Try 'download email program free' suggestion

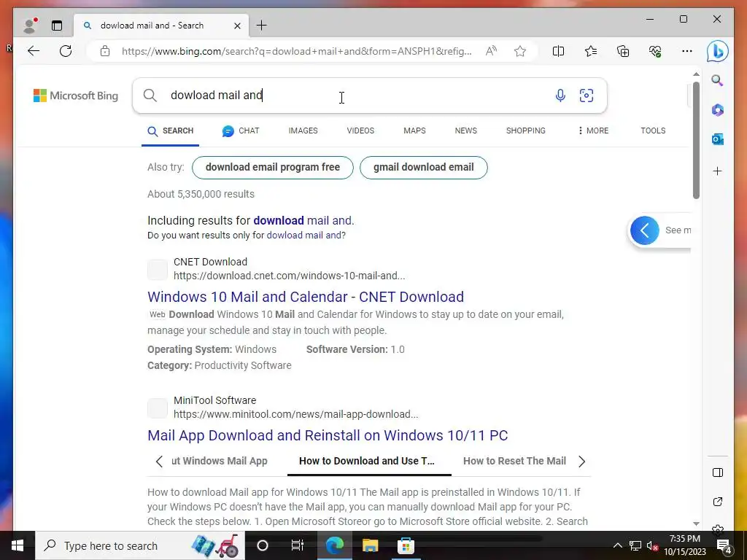point(273,168)
